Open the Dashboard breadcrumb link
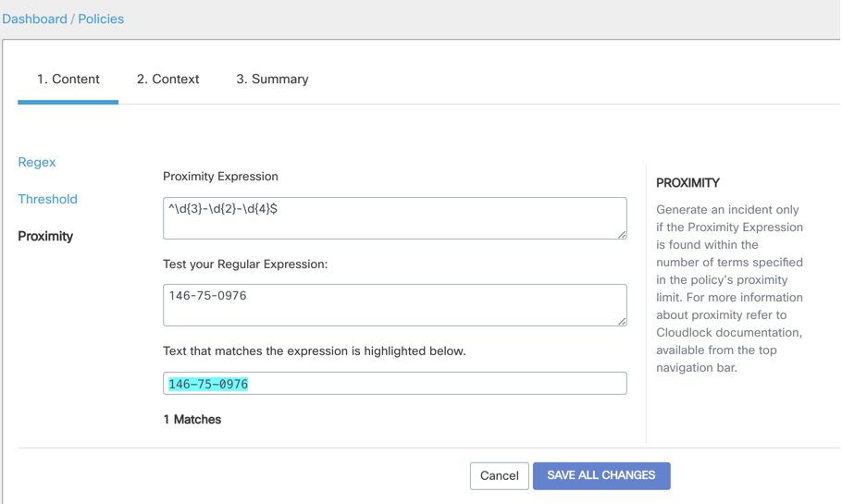Image resolution: width=842 pixels, height=504 pixels. [x=34, y=18]
